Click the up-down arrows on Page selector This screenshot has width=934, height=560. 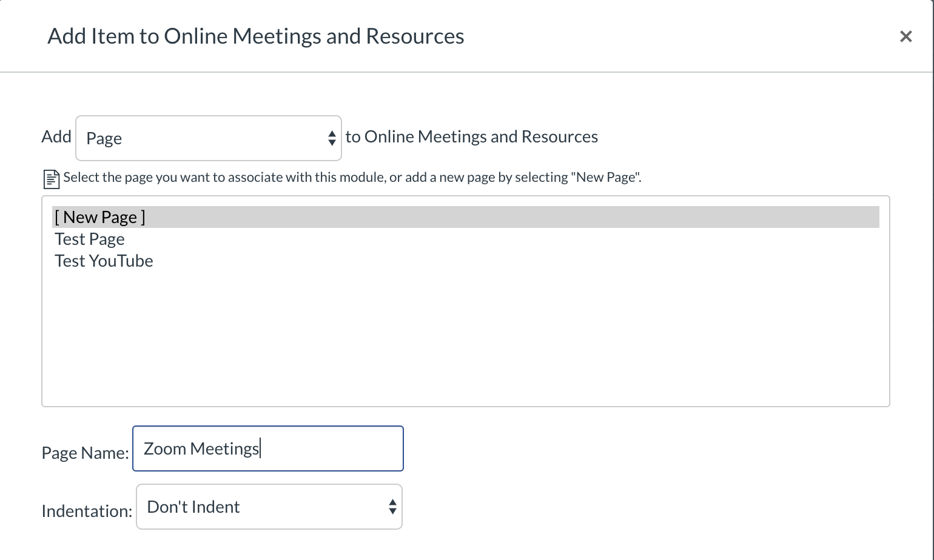[x=332, y=138]
